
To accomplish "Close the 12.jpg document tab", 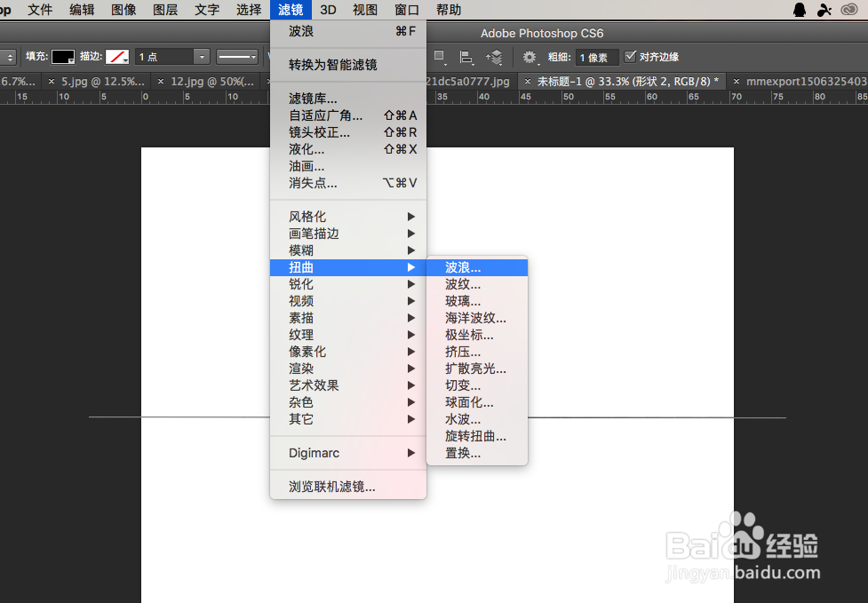I will (x=161, y=82).
